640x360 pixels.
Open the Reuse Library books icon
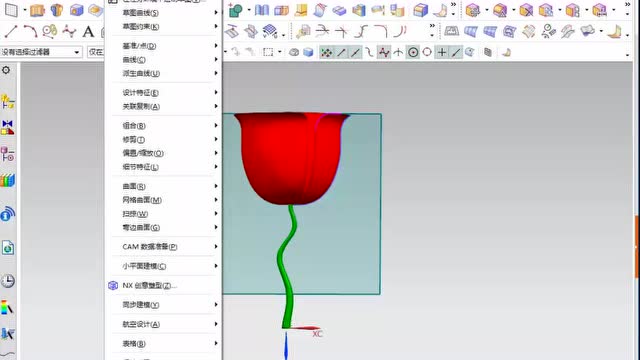pyautogui.click(x=8, y=180)
